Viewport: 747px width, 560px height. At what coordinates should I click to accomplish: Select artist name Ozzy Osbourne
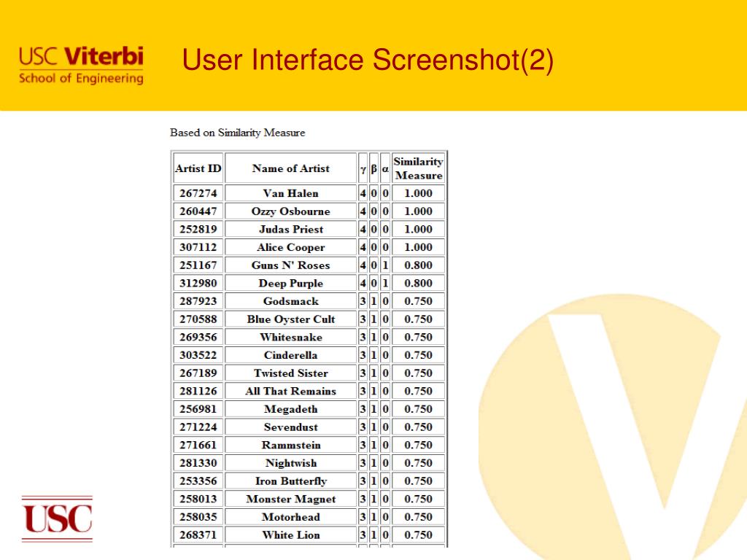[290, 211]
